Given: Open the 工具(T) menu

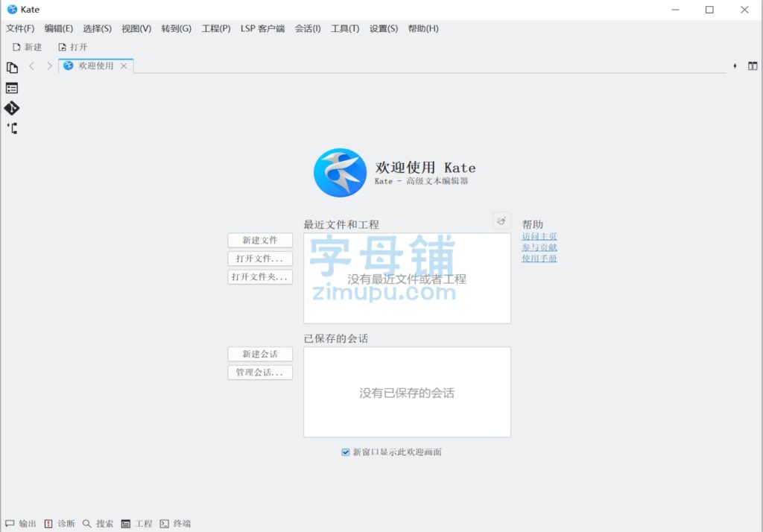Looking at the screenshot, I should tap(345, 28).
